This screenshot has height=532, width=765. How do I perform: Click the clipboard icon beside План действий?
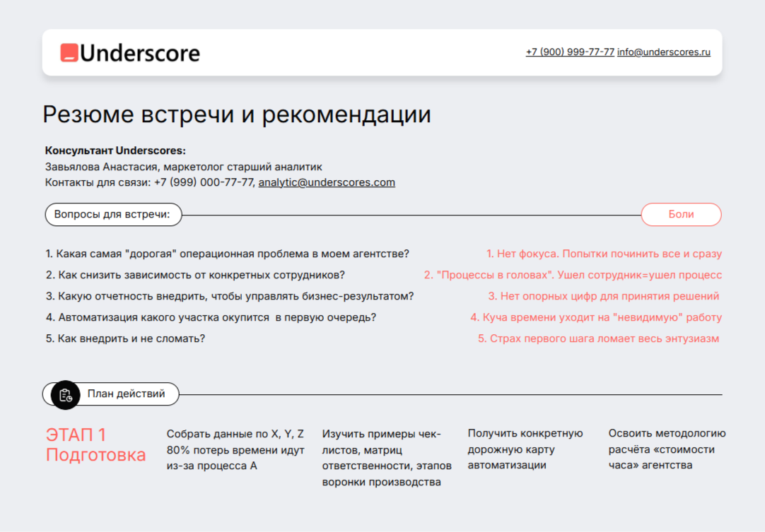66,395
